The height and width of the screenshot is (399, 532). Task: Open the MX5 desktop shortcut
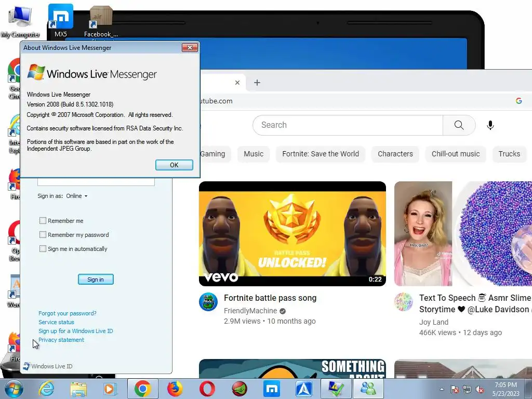[61, 21]
